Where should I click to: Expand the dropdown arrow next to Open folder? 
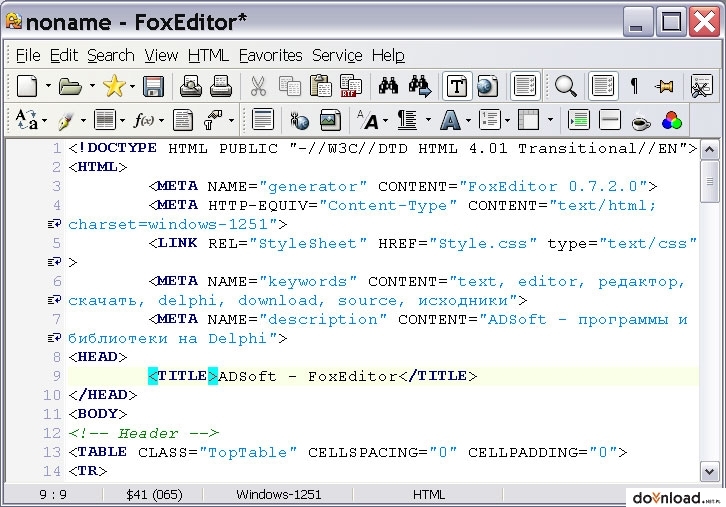[92, 86]
